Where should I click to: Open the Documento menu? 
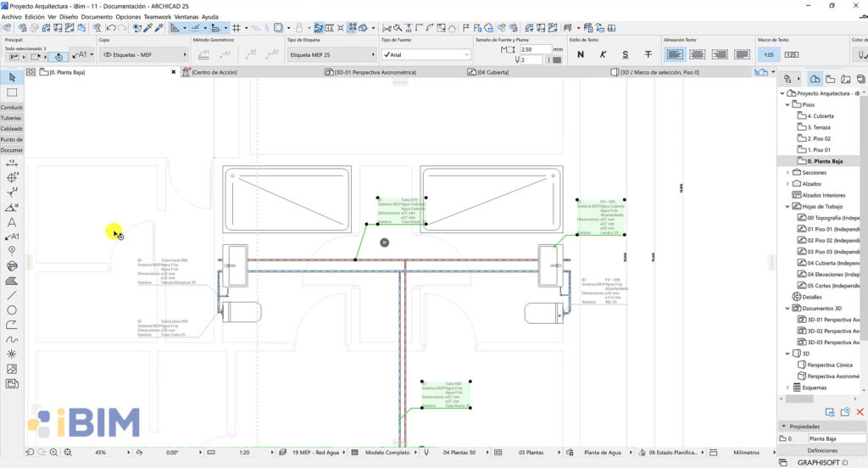[x=97, y=17]
